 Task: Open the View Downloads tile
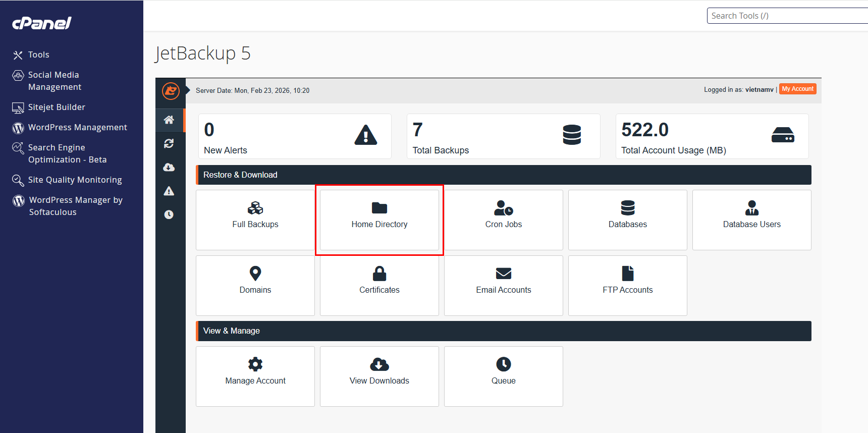pos(379,376)
